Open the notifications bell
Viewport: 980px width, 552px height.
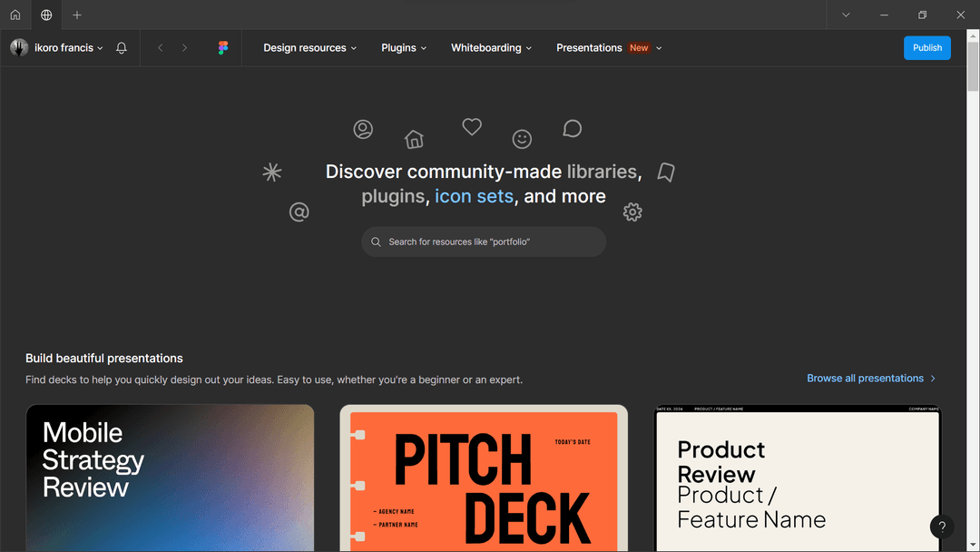[x=122, y=48]
